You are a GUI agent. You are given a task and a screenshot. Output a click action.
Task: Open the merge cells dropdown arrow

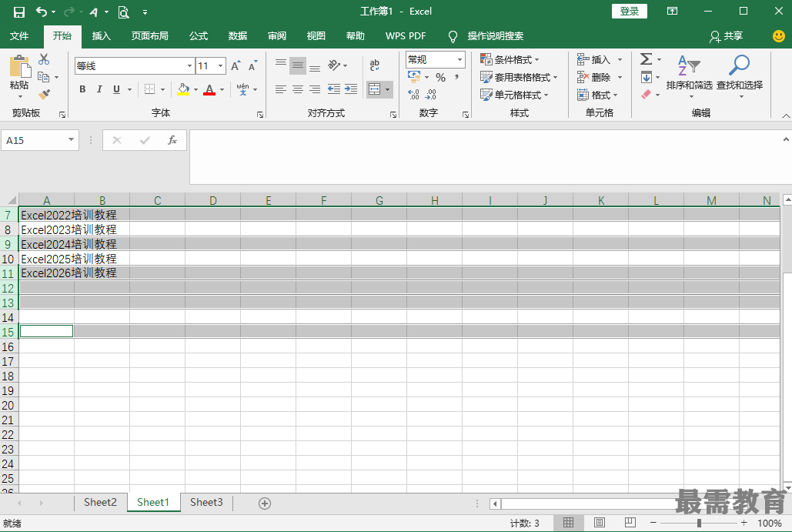click(x=387, y=89)
